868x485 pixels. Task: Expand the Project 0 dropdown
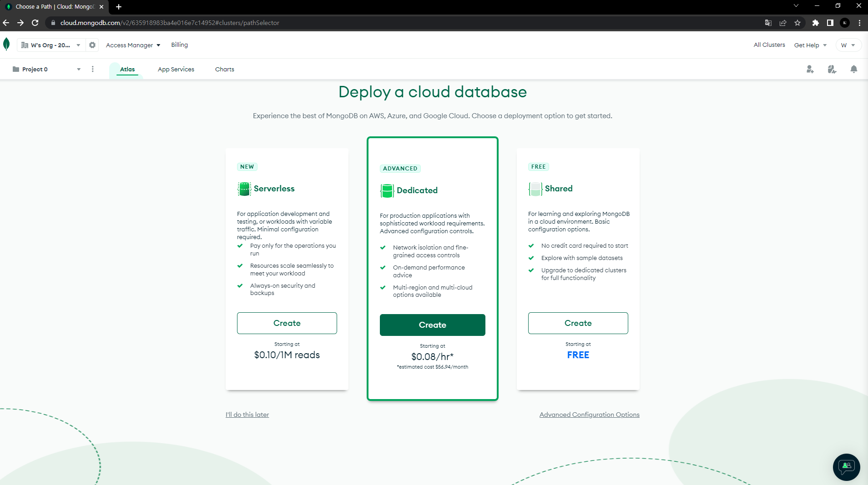point(47,69)
